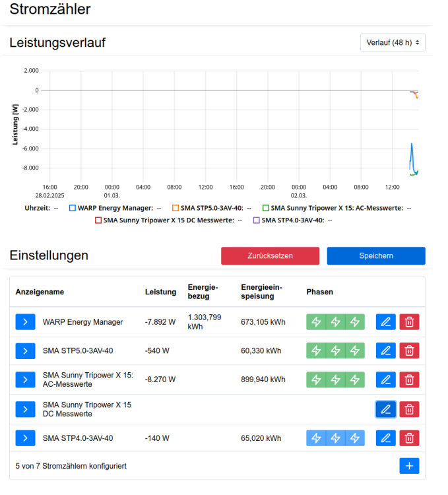Delete the SMA STP5.0-3AV-40 meter

pyautogui.click(x=409, y=351)
